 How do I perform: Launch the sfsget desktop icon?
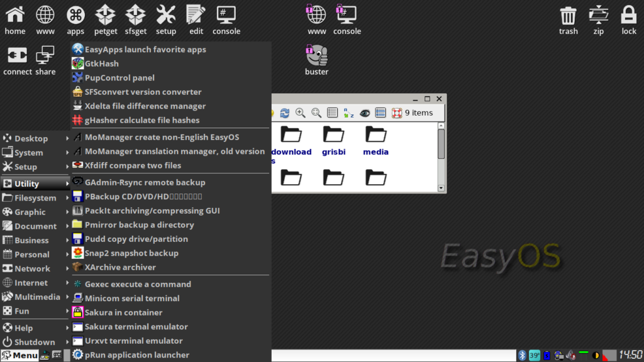135,19
